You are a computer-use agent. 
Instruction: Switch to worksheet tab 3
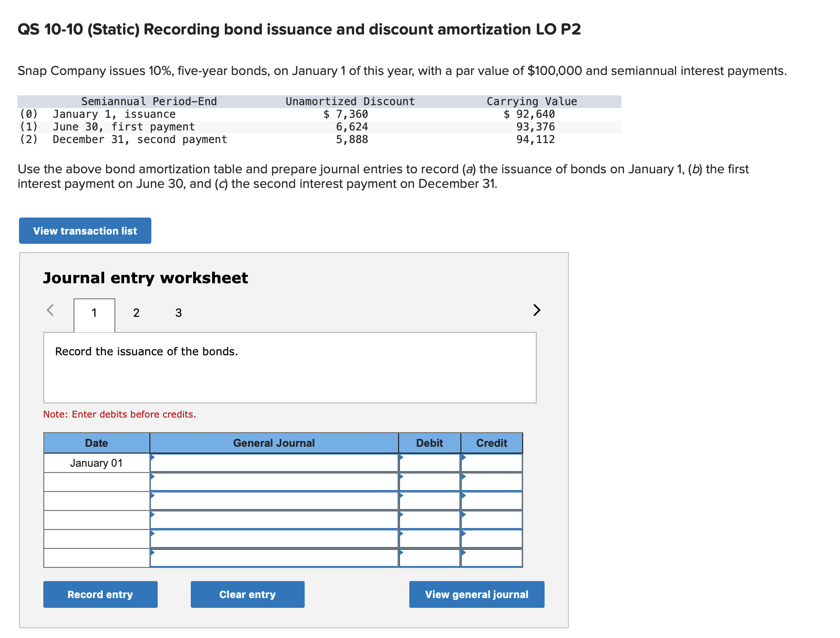[178, 313]
